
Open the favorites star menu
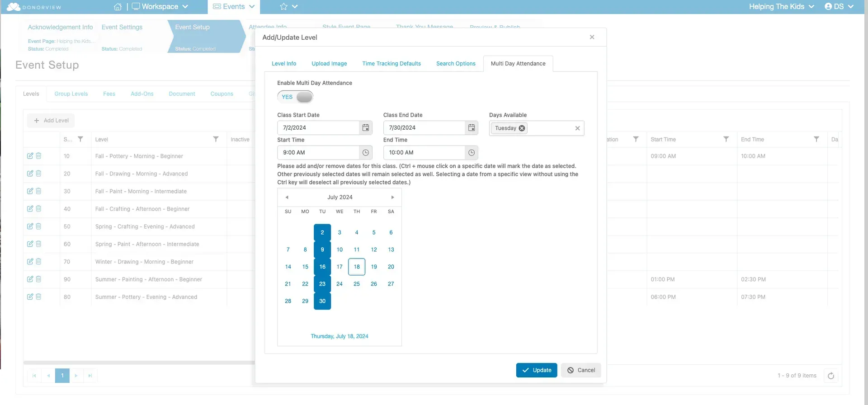tap(288, 7)
